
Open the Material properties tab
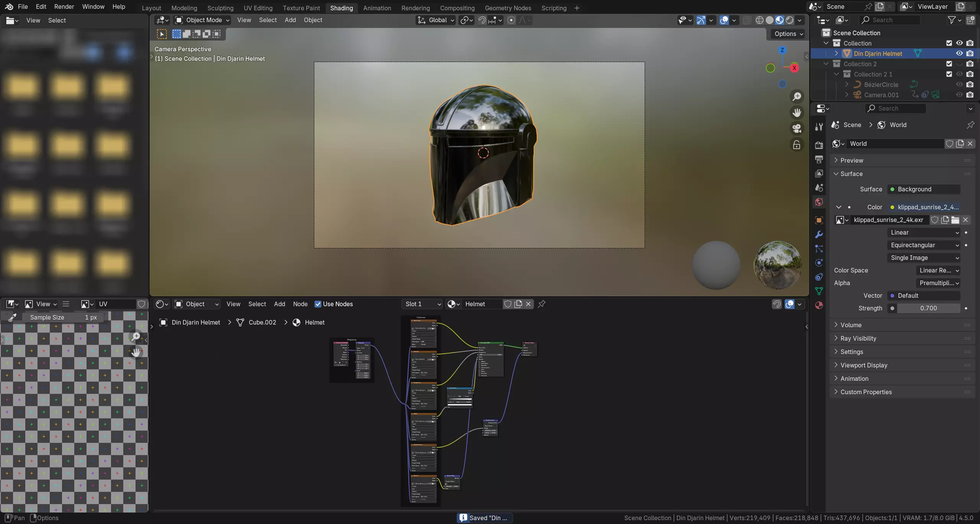coord(819,305)
